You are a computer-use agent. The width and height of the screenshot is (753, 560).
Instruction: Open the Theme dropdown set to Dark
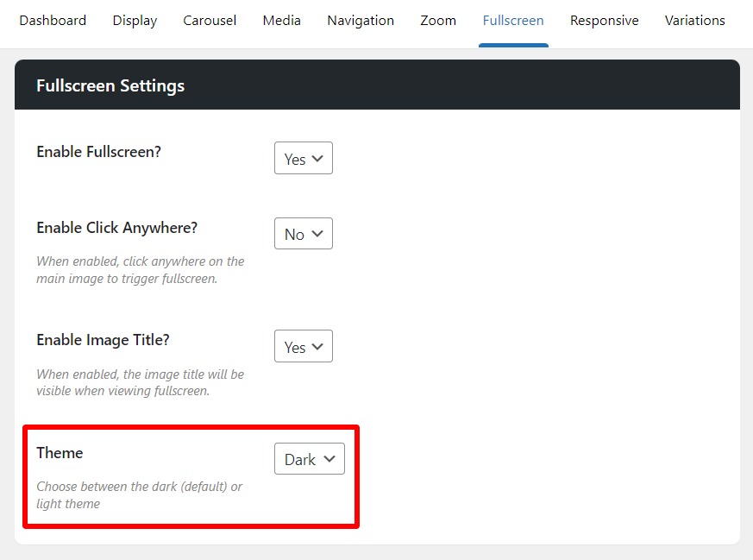click(x=309, y=459)
